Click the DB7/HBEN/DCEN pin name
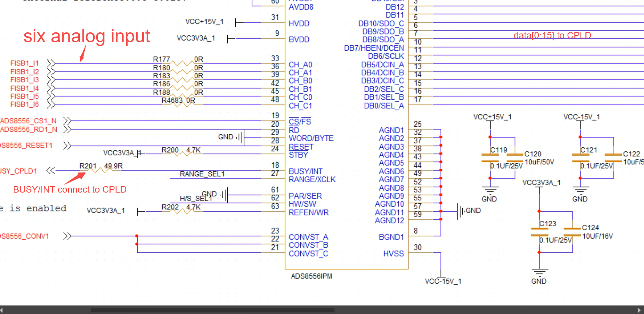Viewport: 644px width, 314px height. pos(374,48)
